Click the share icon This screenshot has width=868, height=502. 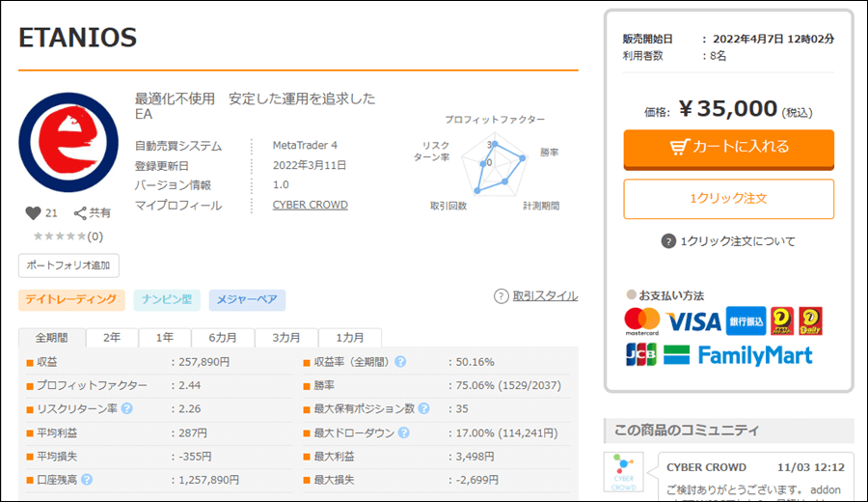81,213
